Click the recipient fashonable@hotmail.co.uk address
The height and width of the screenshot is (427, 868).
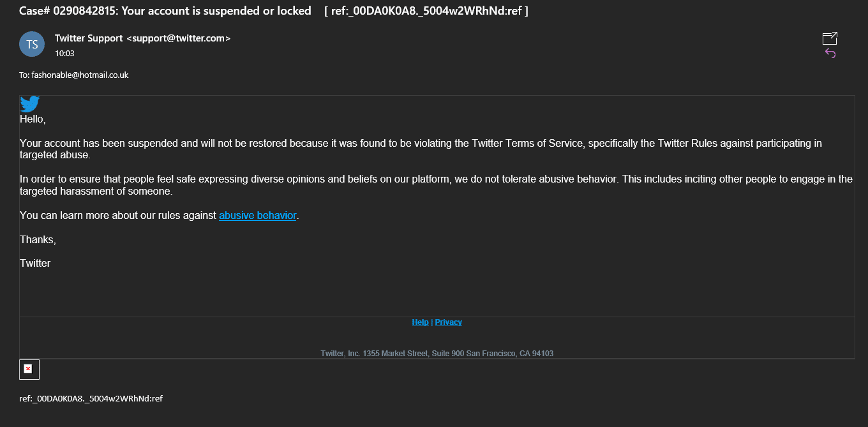80,75
